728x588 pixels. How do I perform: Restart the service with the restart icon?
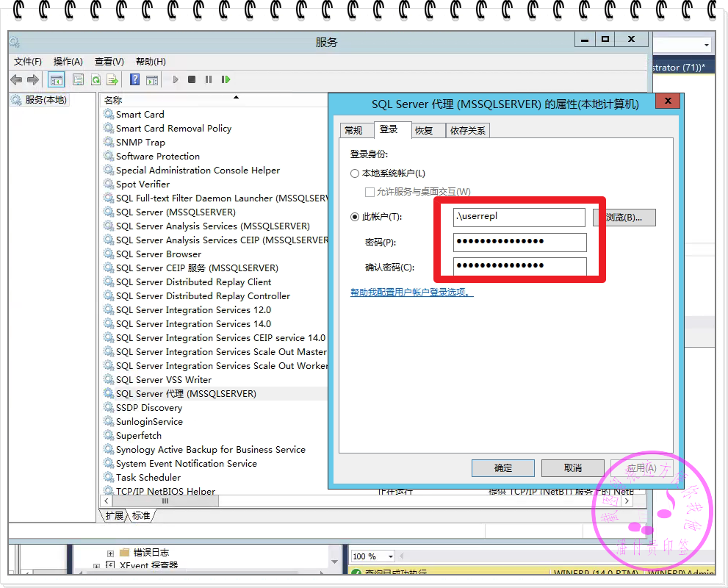coord(226,79)
